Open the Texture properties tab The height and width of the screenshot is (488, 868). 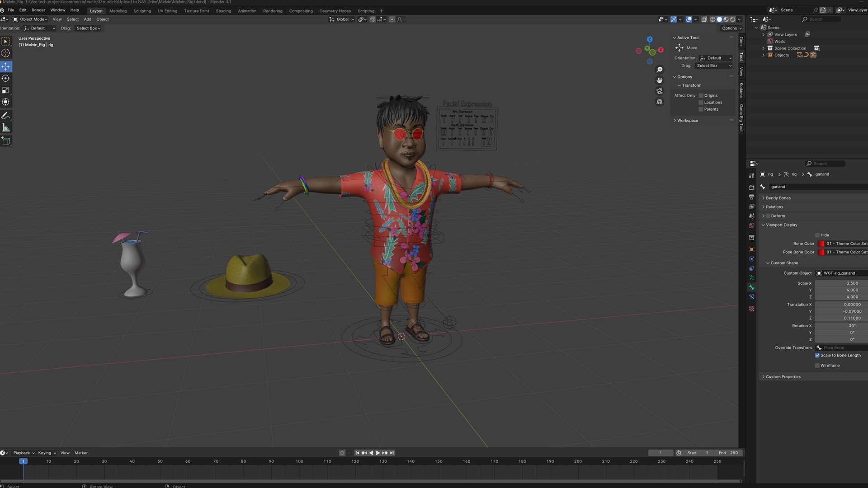(x=751, y=309)
